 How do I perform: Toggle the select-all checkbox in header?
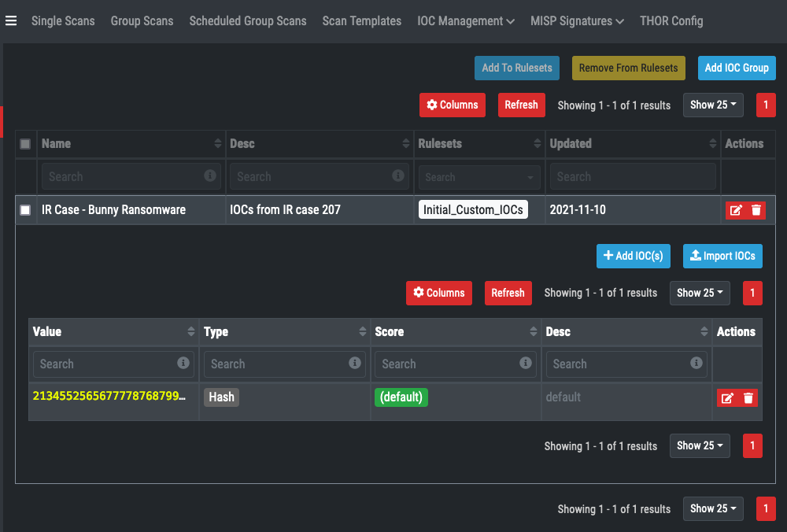point(25,144)
